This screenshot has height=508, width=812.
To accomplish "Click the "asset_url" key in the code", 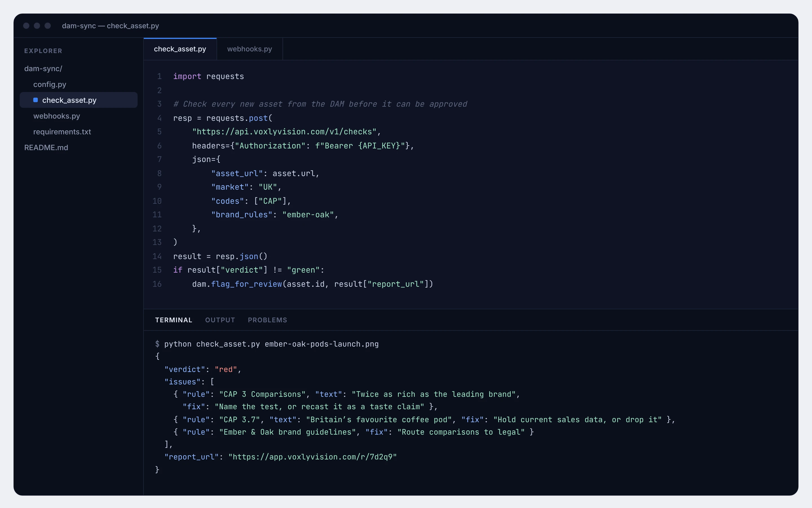I will (237, 173).
